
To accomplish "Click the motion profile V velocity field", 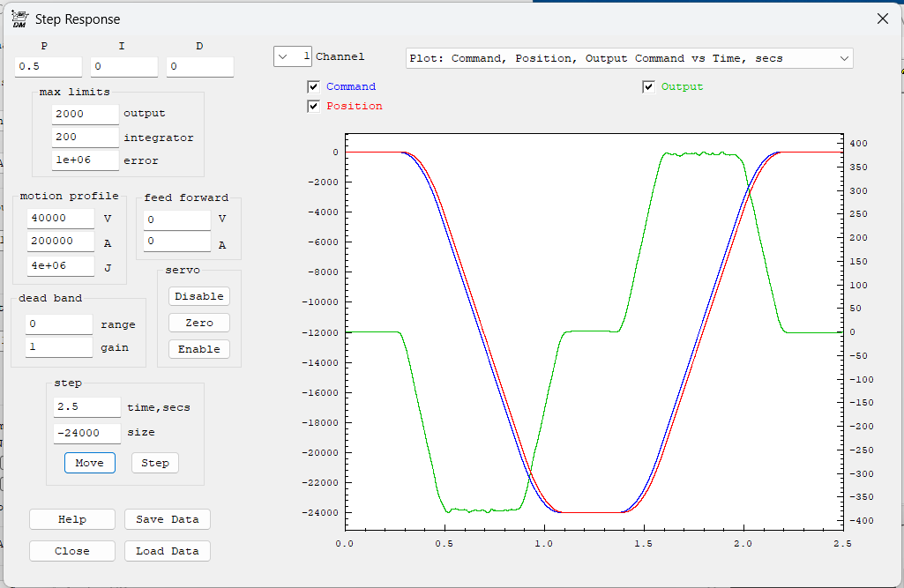I will [61, 218].
